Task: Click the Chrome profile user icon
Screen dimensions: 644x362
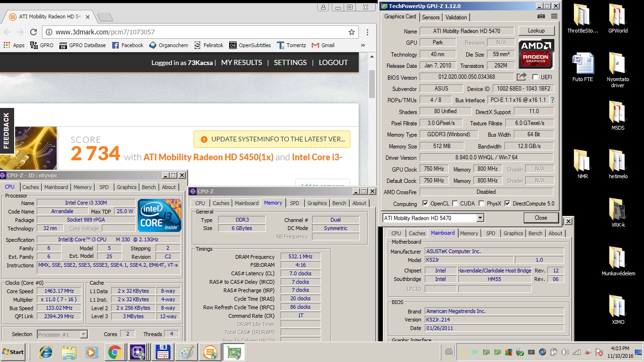Action: coord(323,7)
